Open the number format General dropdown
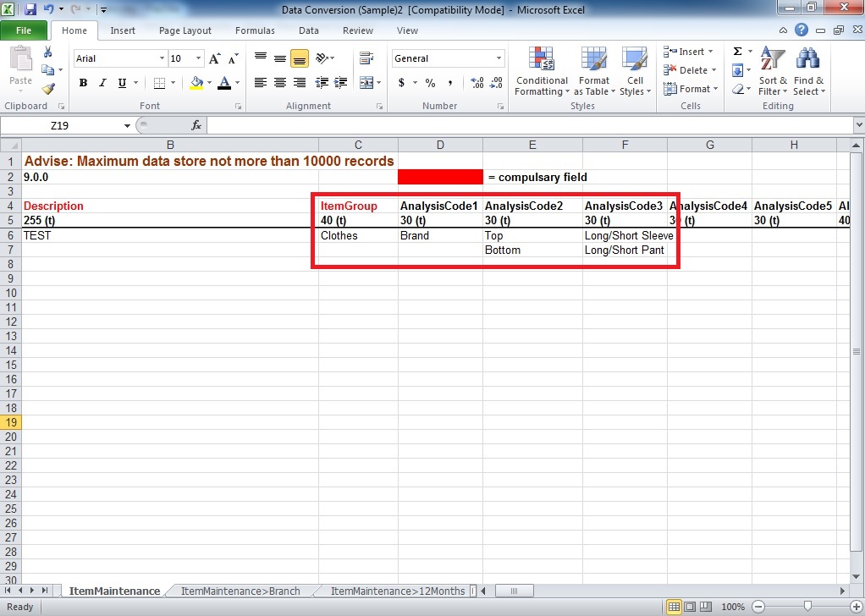 coord(499,58)
